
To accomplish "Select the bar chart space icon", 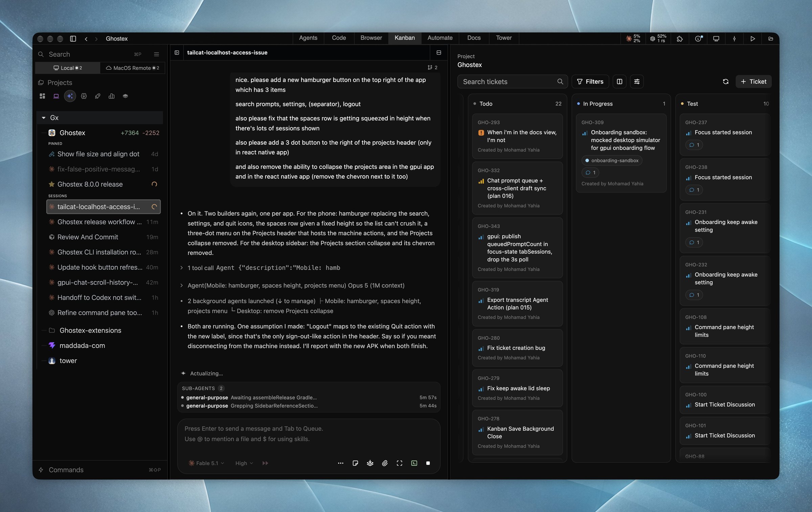I will [x=111, y=96].
